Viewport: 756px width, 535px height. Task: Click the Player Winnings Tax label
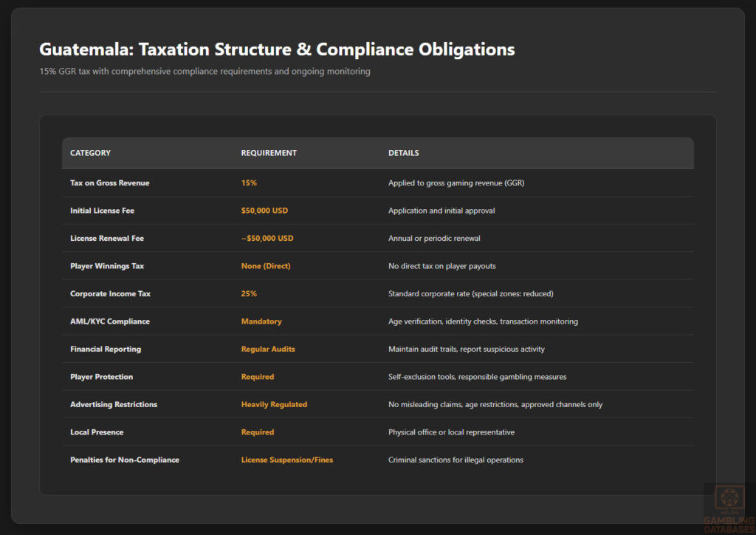pyautogui.click(x=108, y=266)
